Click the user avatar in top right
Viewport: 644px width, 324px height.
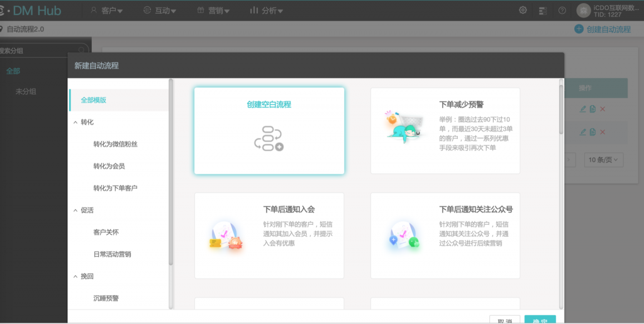tap(584, 10)
